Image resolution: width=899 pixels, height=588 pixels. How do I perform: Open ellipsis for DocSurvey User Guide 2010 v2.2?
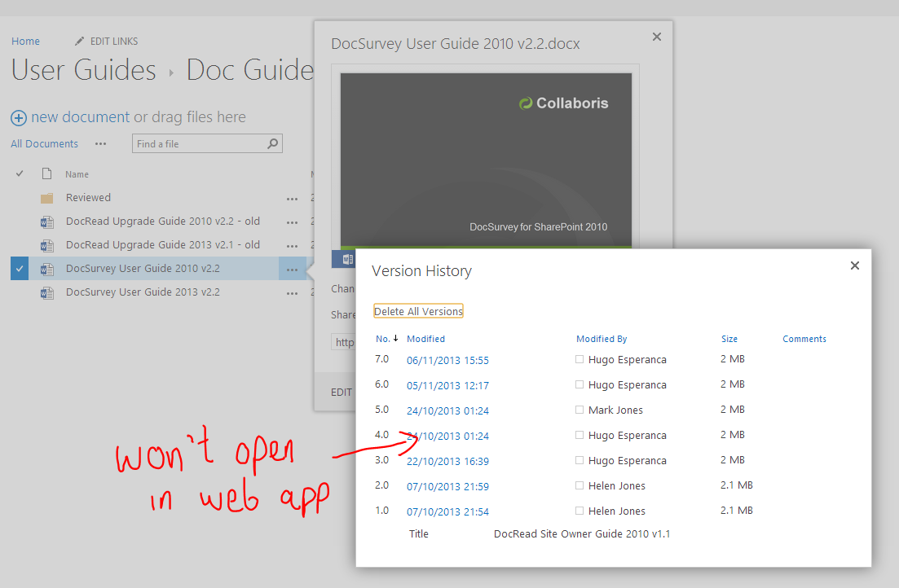[293, 270]
